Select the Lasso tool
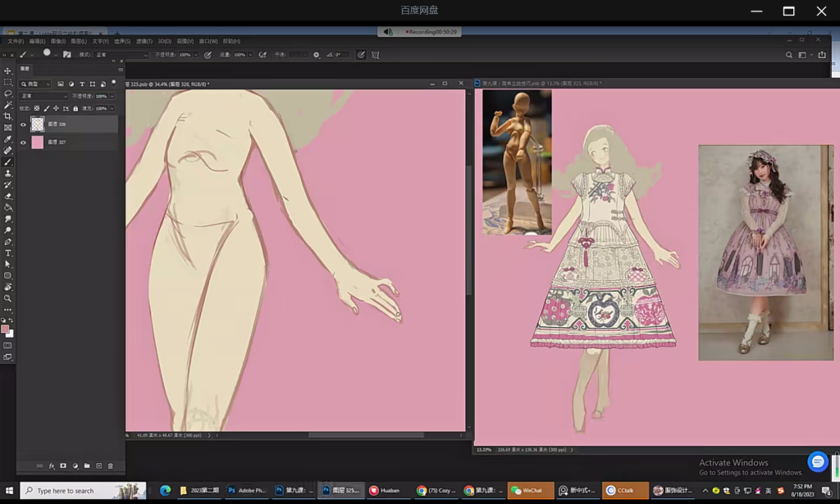 pyautogui.click(x=8, y=94)
